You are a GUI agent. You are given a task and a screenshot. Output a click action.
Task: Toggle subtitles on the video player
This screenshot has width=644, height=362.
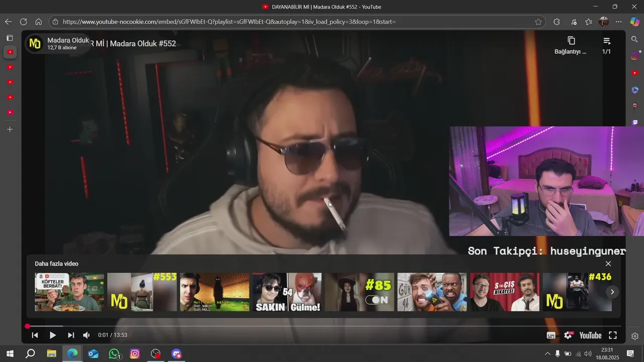pyautogui.click(x=551, y=335)
